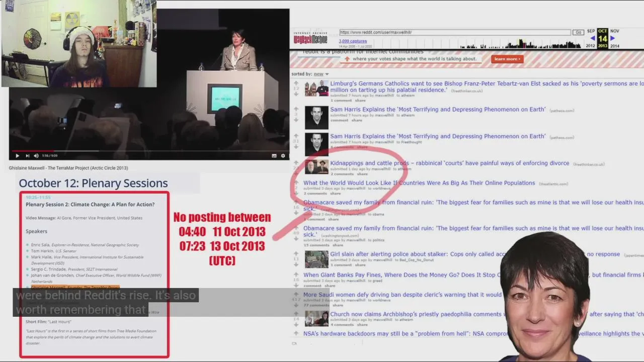
Task: Open Limburg's Germans Catholics post thumbnail
Action: click(x=316, y=88)
